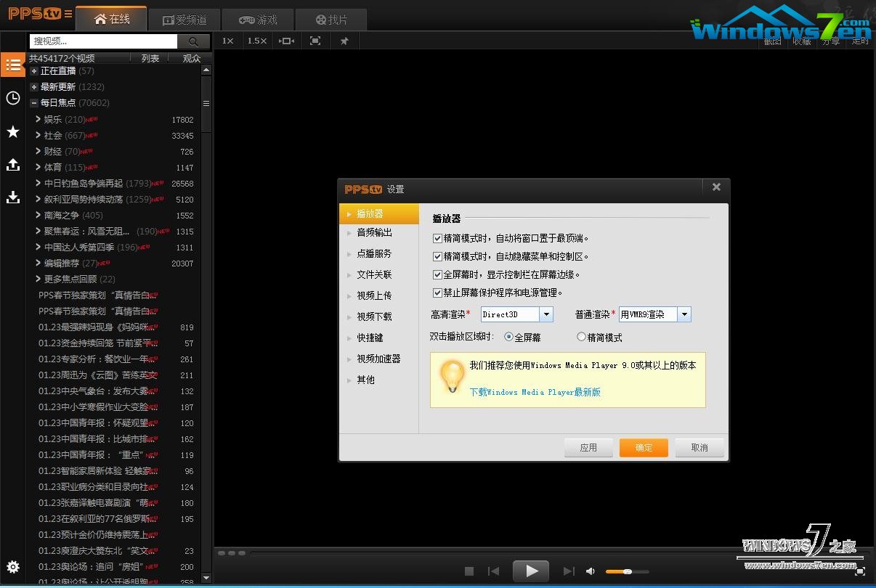Open downloads icon in left sidebar

click(x=13, y=197)
